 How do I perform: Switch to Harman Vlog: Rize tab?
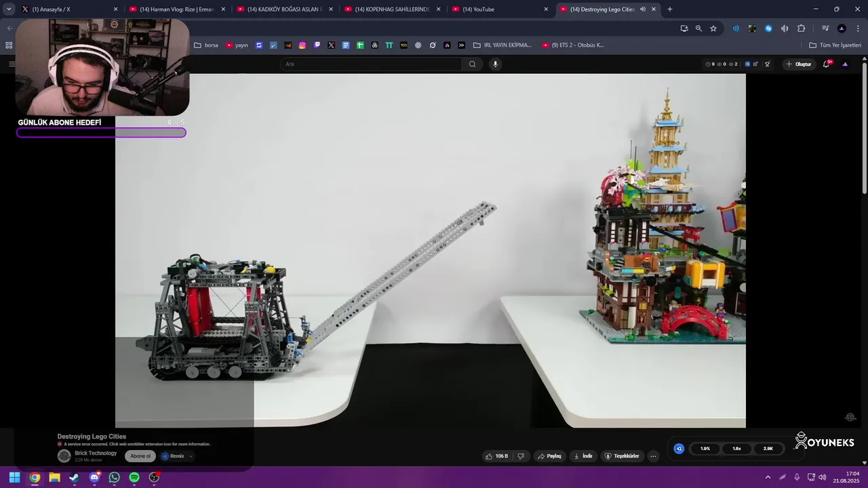pos(177,9)
